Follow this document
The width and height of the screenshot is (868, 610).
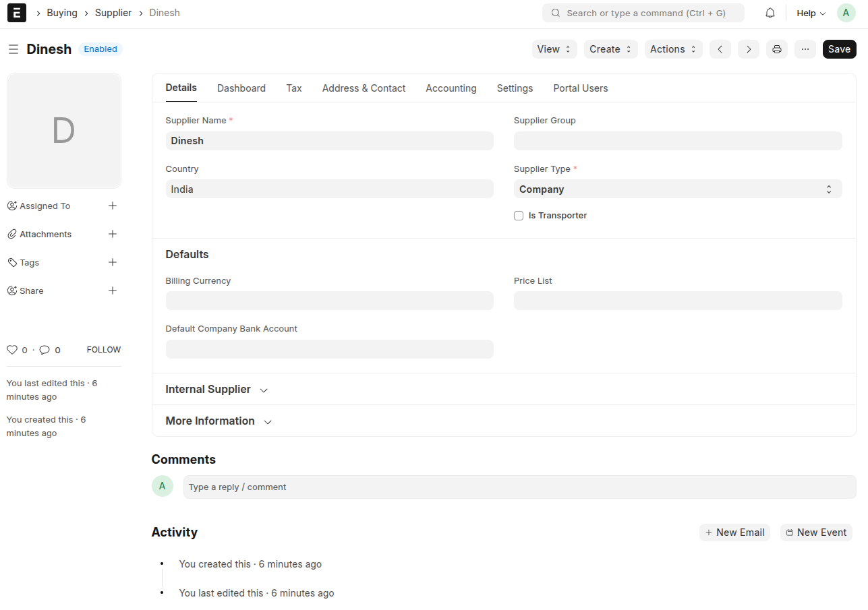104,350
